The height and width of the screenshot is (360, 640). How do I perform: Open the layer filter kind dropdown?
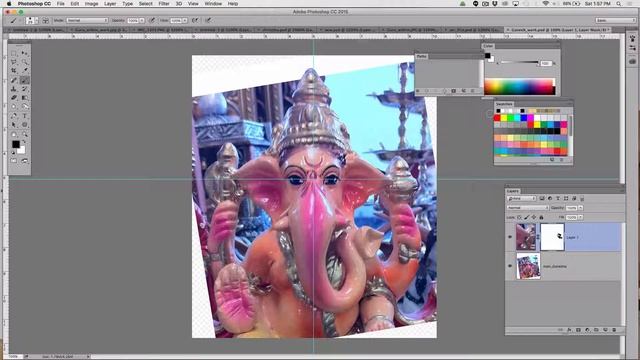coord(522,198)
